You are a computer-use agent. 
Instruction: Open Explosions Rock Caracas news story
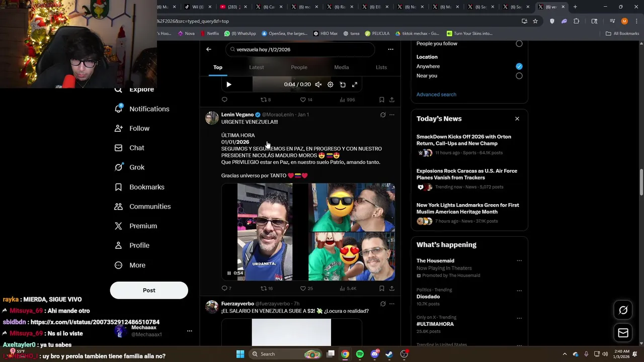click(469, 179)
